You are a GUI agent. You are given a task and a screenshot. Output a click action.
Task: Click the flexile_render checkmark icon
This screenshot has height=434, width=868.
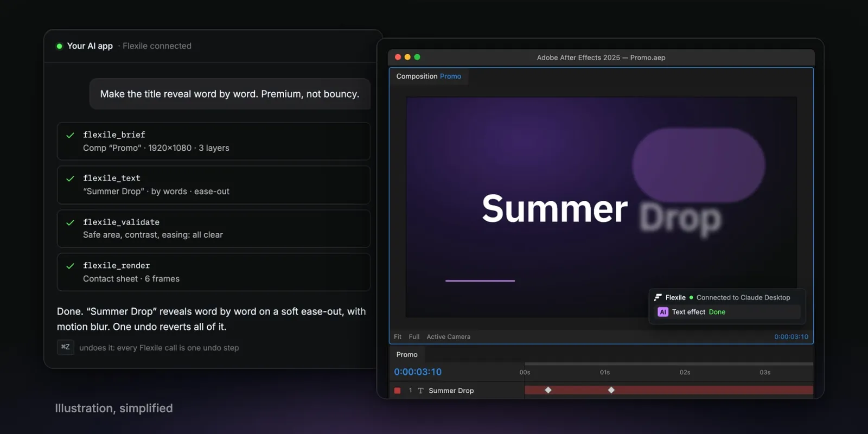(x=70, y=266)
